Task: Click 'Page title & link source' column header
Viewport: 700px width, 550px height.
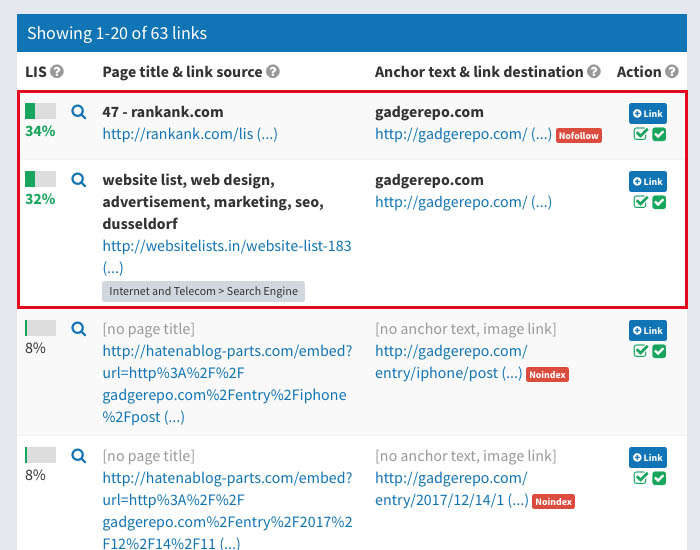Action: [182, 71]
